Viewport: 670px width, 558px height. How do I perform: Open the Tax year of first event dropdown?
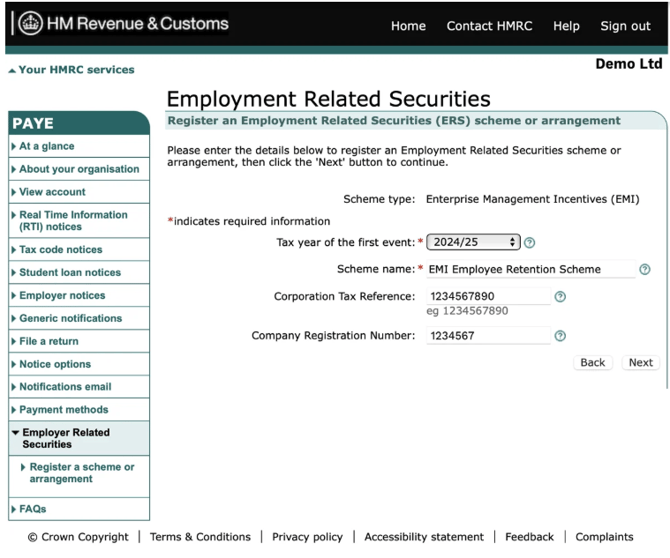coord(473,242)
